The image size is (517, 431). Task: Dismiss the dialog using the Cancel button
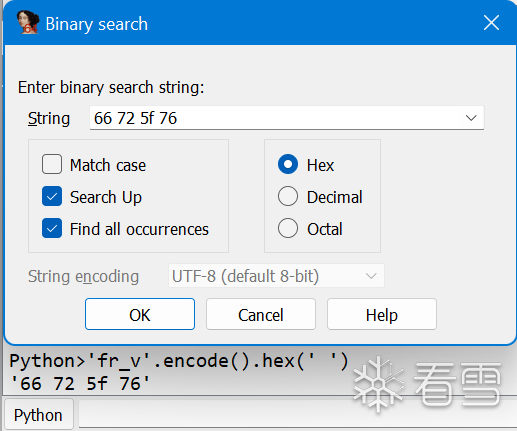[x=261, y=314]
